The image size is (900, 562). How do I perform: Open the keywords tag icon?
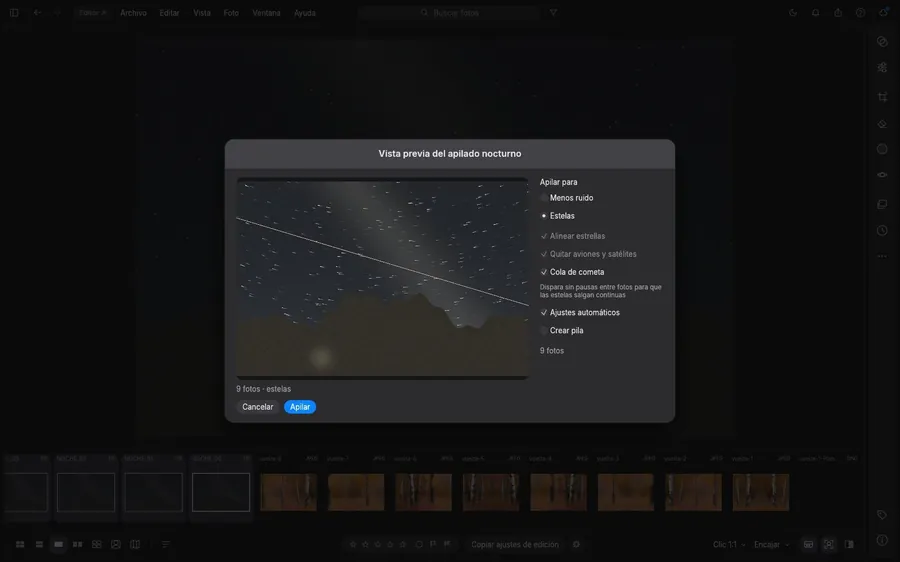coord(882,515)
